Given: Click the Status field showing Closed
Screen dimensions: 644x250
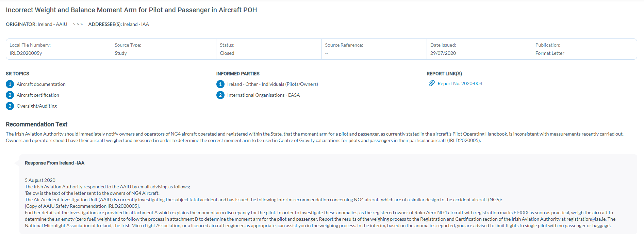Looking at the screenshot, I should [227, 53].
